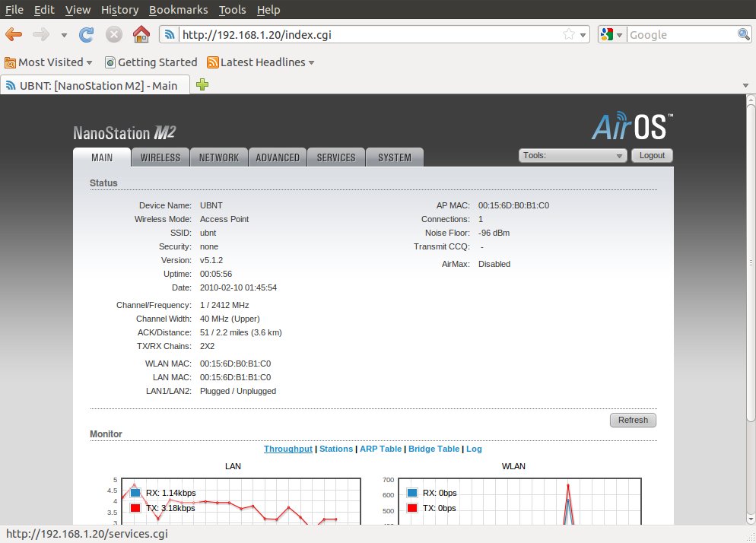Switch to the SYSTEM tab
This screenshot has height=543, width=756.
click(x=395, y=157)
